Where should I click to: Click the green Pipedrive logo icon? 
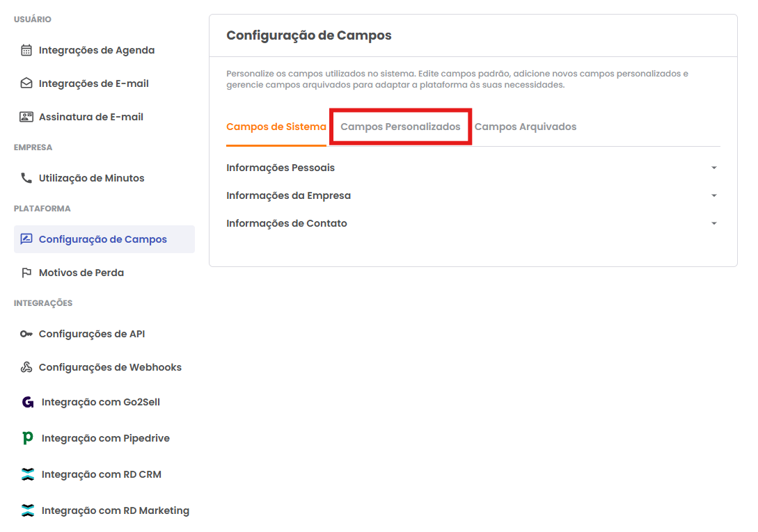[x=28, y=438]
